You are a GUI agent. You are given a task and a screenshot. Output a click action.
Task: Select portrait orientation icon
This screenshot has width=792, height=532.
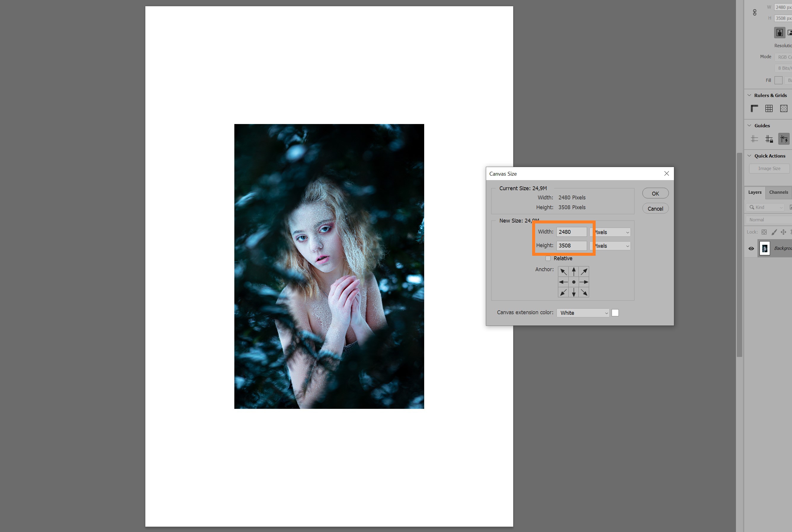pos(780,33)
